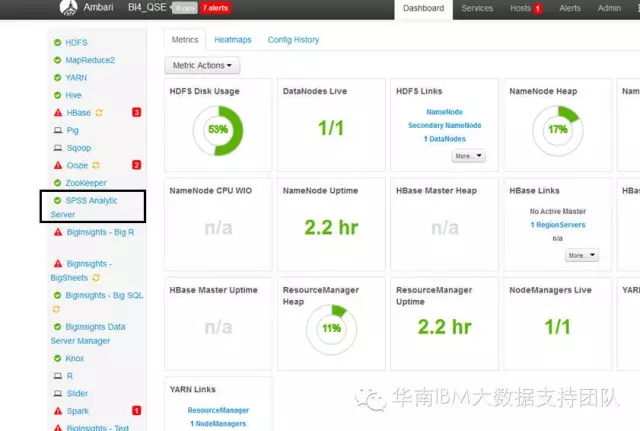Click the DataNodes Live 1/1 value
The width and height of the screenshot is (640, 431).
point(331,128)
